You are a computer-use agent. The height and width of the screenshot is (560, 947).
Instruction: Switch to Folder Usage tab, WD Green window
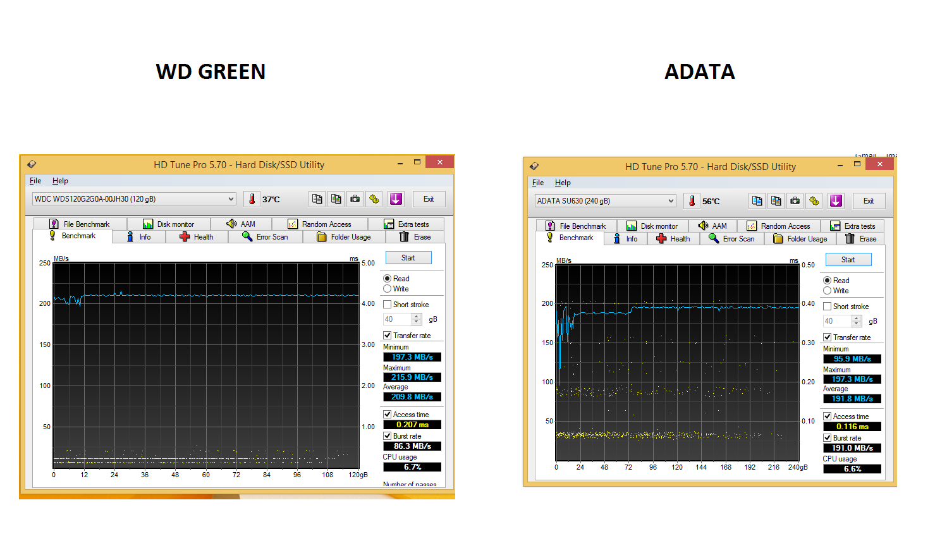[x=344, y=237]
